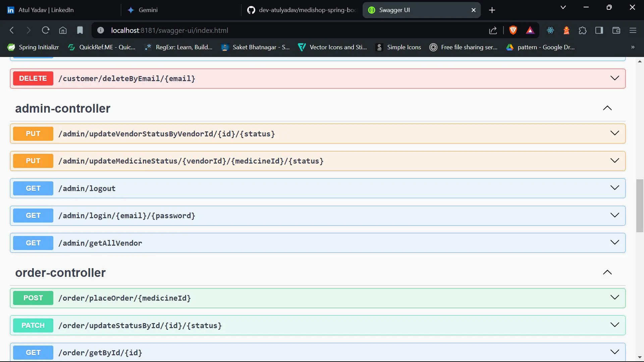Open the Vector Icons and Stickers bookmark
Image resolution: width=644 pixels, height=362 pixels.
(332, 47)
